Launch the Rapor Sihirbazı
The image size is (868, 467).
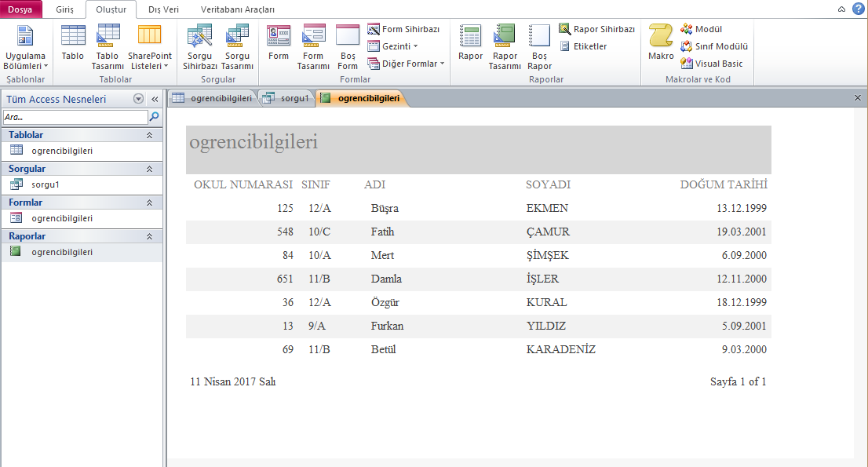pyautogui.click(x=596, y=29)
